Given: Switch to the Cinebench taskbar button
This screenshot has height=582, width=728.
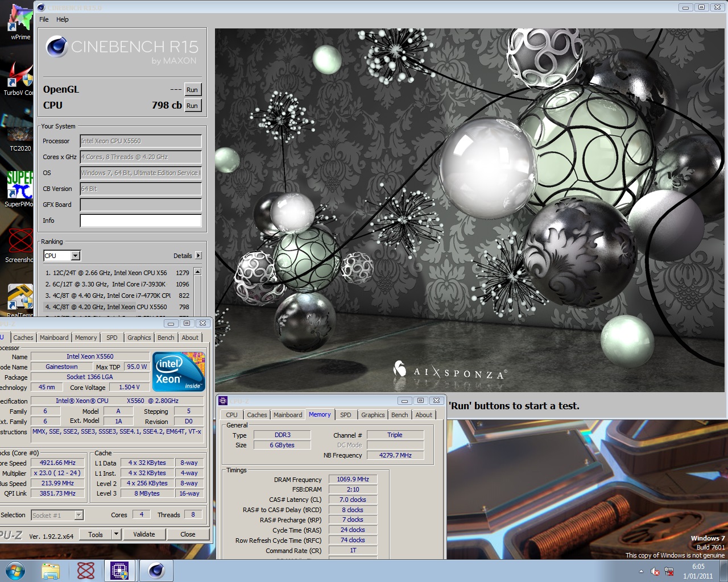Looking at the screenshot, I should [156, 571].
